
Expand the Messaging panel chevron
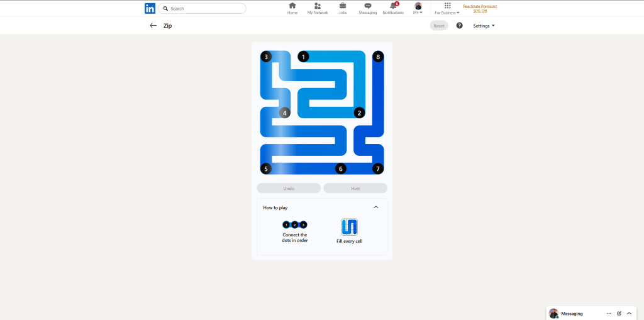click(629, 314)
